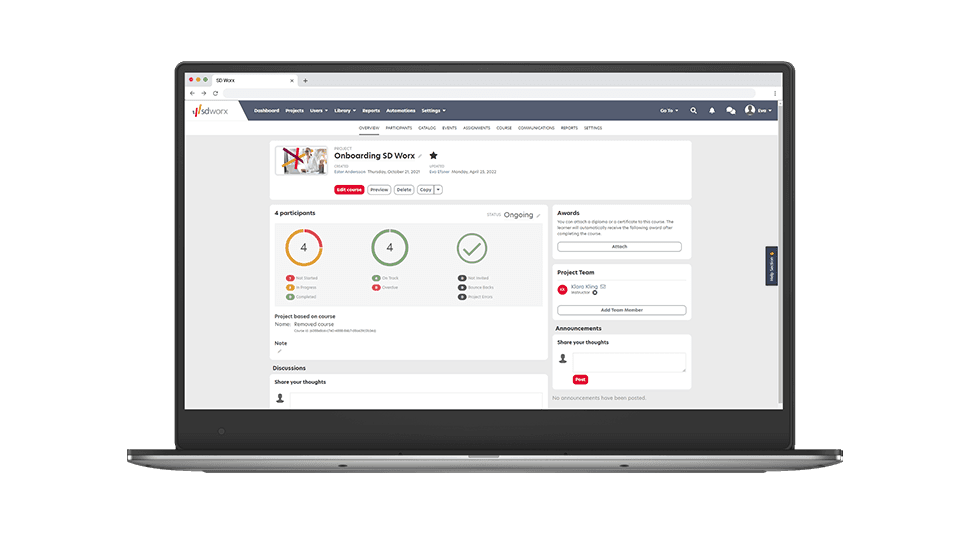The height and width of the screenshot is (540, 960).
Task: Open Projects in top navigation
Action: [294, 111]
